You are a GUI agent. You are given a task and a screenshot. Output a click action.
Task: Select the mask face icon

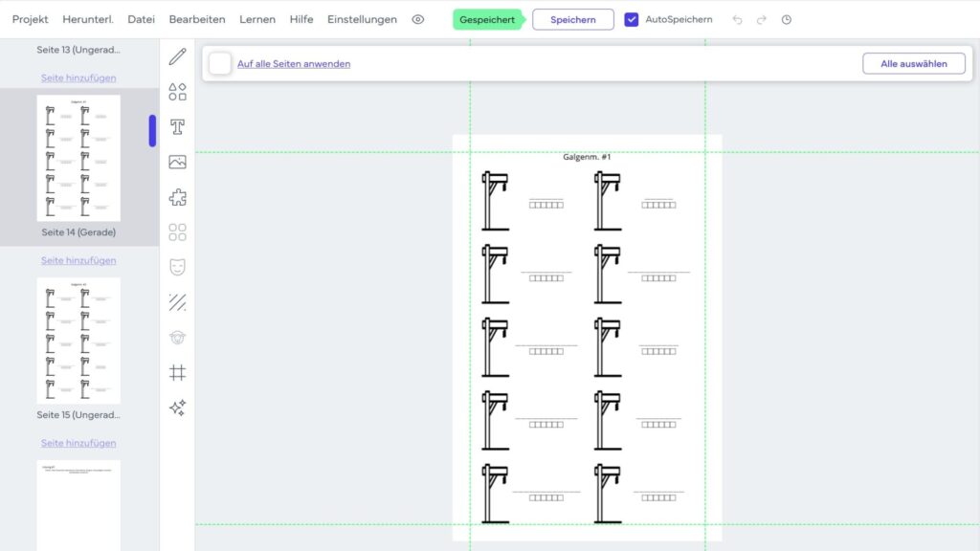[x=177, y=268]
